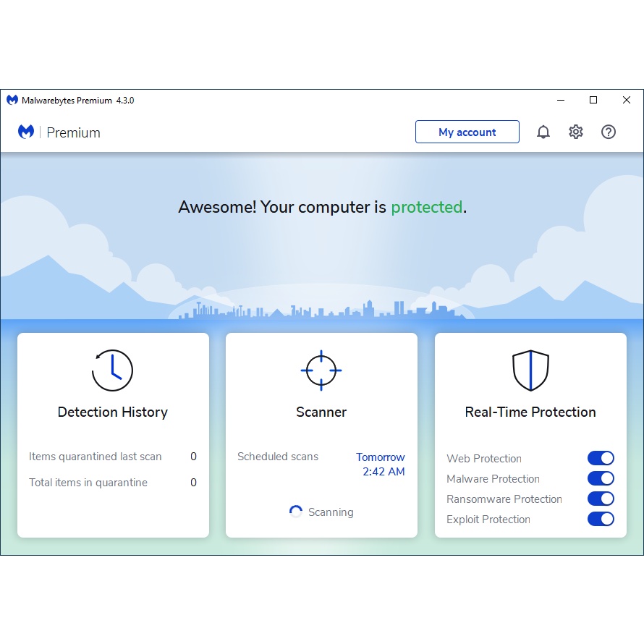The width and height of the screenshot is (644, 644).
Task: Click the Scanner crosshair icon
Action: pos(321,370)
